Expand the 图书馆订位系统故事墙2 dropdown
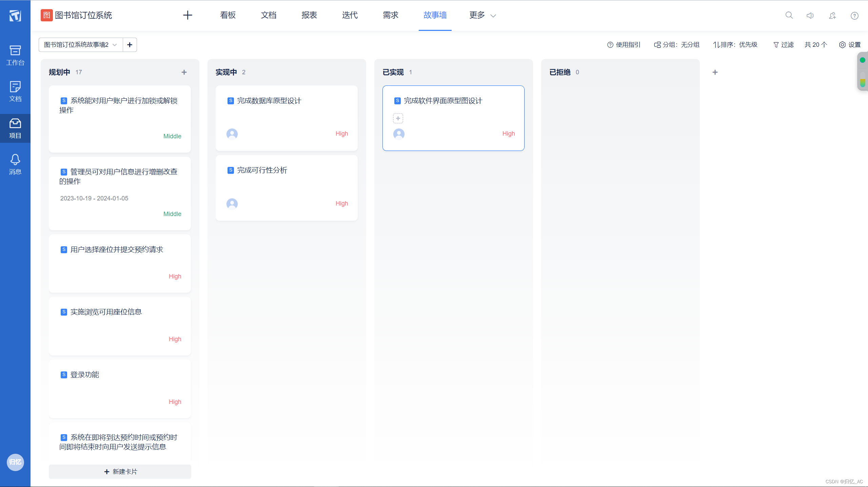The width and height of the screenshot is (868, 487). (81, 45)
